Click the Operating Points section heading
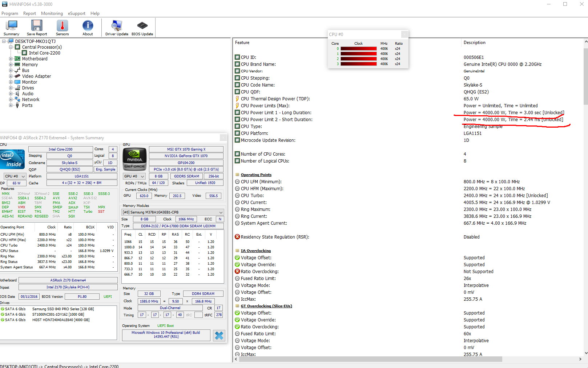The image size is (588, 368). (256, 175)
